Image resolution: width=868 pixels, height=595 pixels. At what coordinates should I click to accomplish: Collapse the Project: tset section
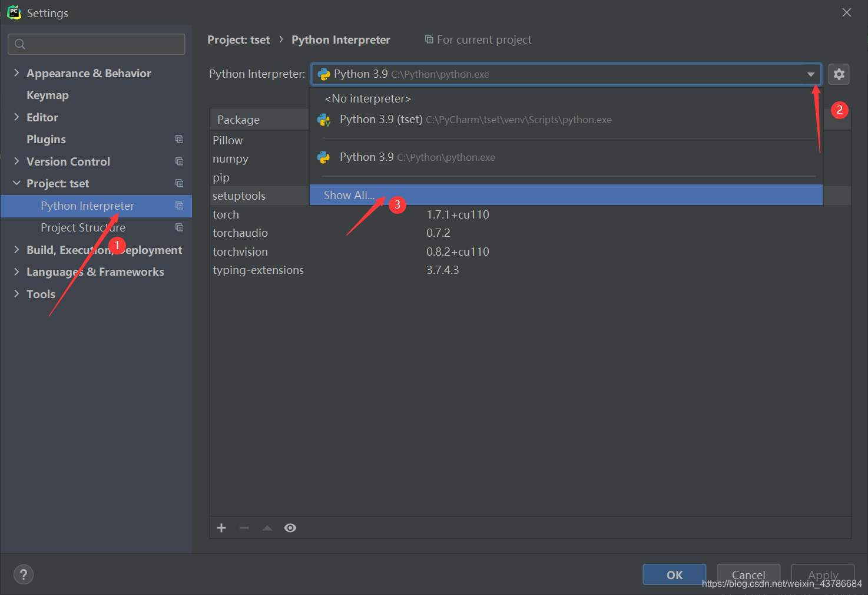coord(16,183)
